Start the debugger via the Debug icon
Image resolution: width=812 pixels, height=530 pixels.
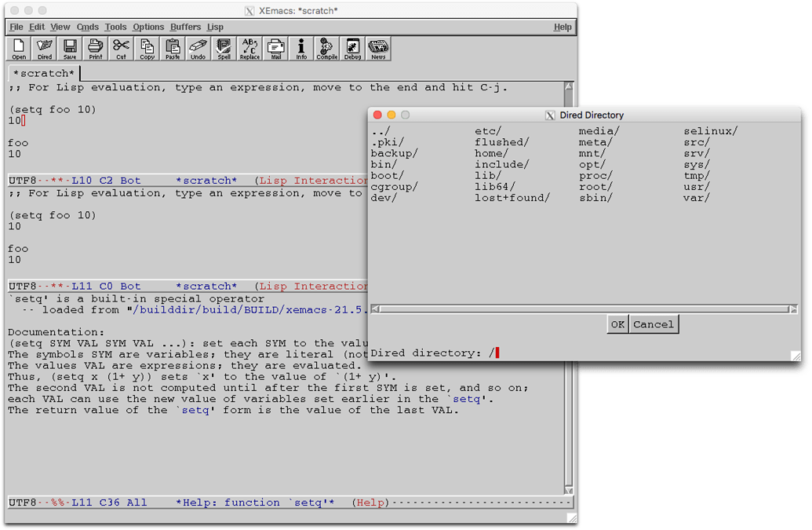point(351,48)
